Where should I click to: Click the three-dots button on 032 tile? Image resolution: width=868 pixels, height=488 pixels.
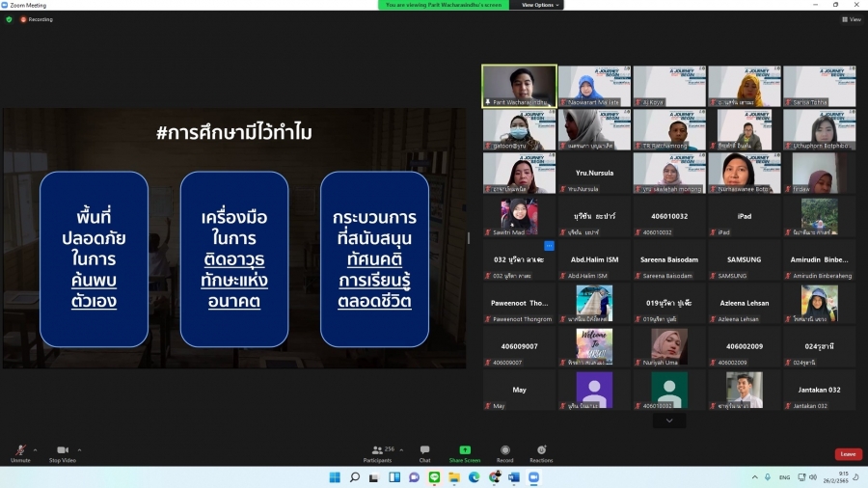(x=549, y=246)
